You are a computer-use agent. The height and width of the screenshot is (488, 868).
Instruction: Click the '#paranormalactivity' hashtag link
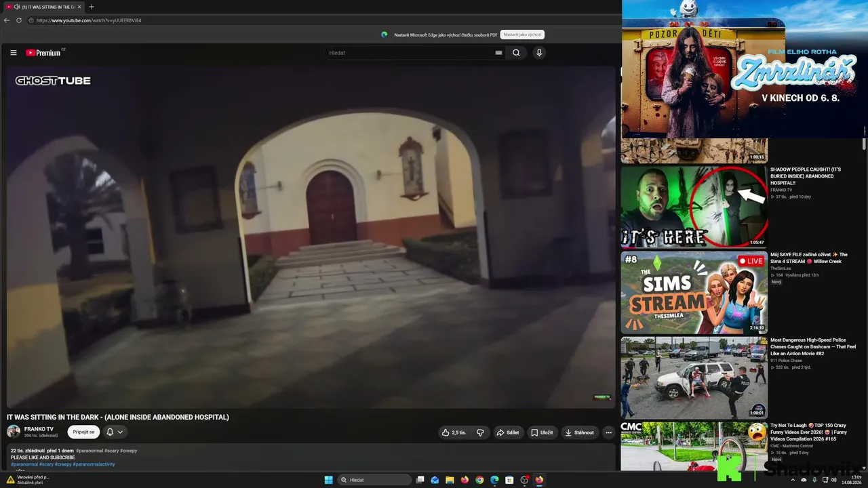pos(94,464)
